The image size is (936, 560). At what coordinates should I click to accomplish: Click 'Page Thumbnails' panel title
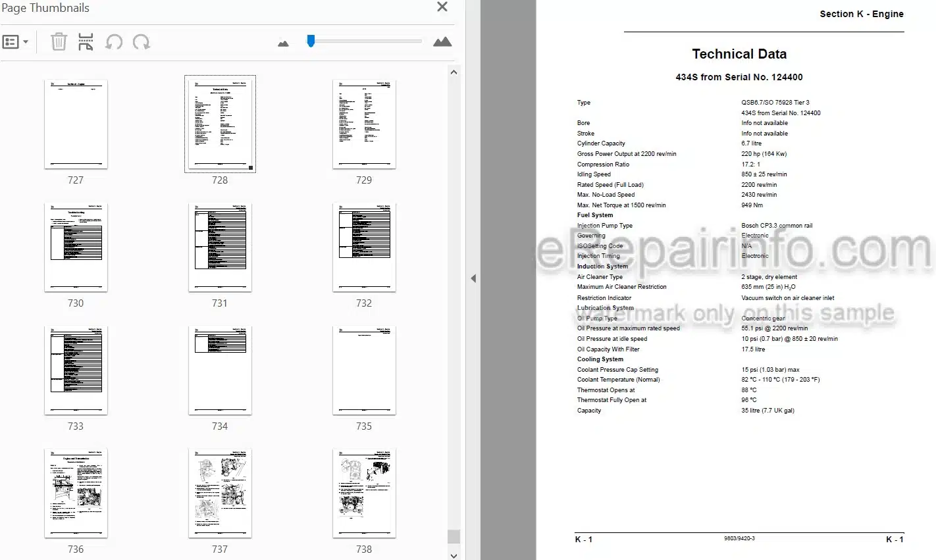pos(45,8)
